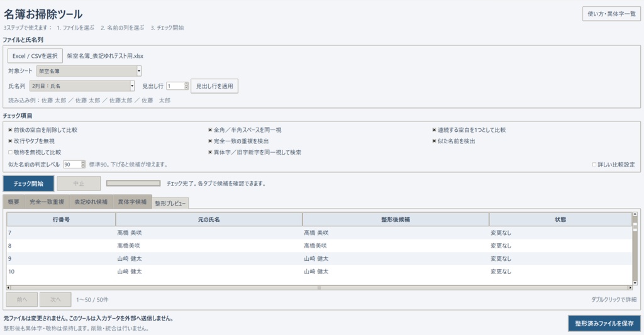
Task: Toggle 前後の空白を削除して比較 checkbox
Action: 10,129
